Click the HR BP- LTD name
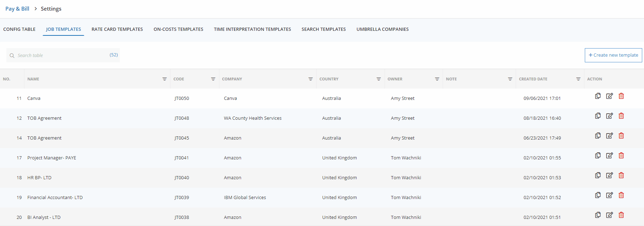This screenshot has height=226, width=644. pos(39,178)
